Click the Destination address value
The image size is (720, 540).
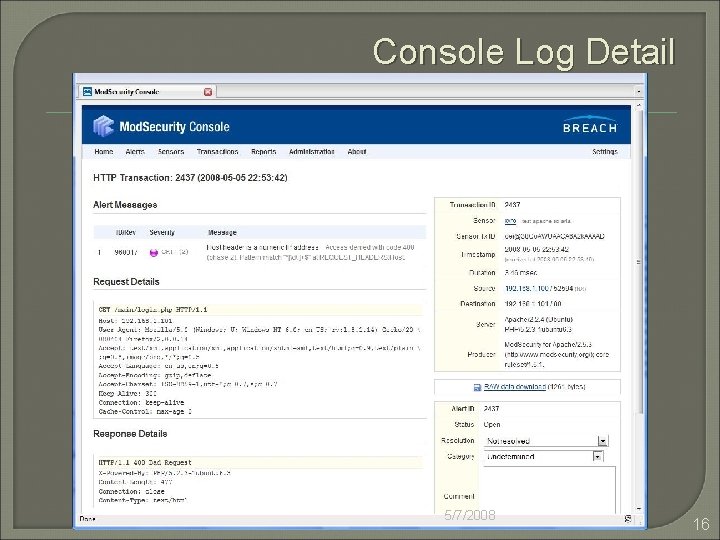coord(533,304)
